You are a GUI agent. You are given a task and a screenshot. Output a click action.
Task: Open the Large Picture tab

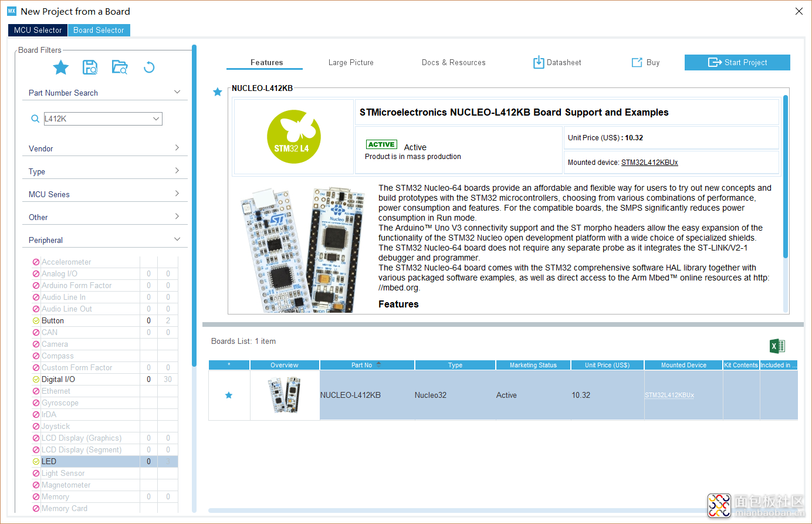pos(351,62)
